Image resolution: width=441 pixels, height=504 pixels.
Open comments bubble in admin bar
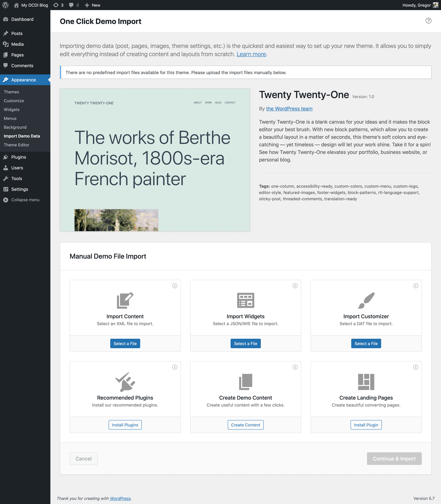pyautogui.click(x=74, y=5)
